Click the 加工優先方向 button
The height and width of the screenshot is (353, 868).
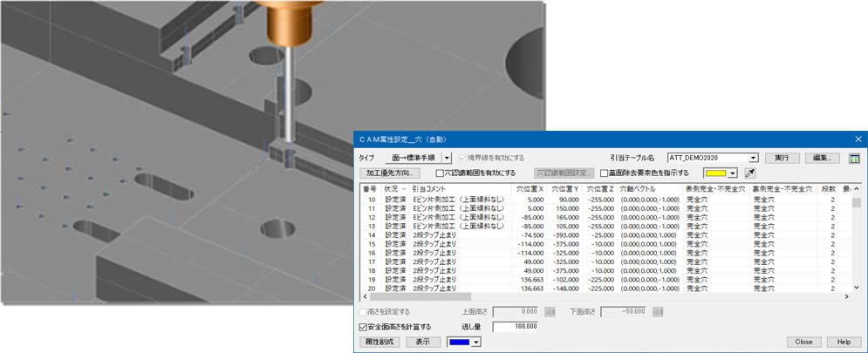(388, 173)
